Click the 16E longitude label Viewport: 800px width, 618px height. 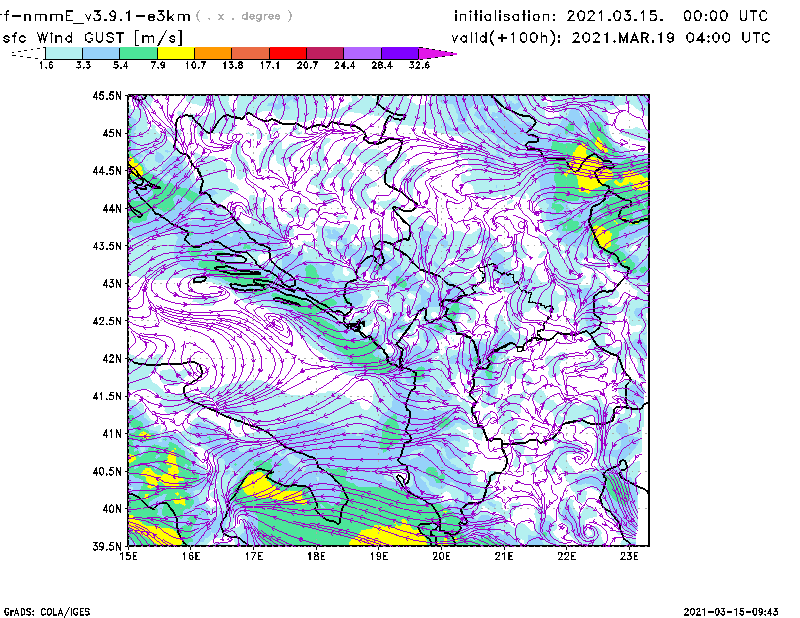pos(191,556)
